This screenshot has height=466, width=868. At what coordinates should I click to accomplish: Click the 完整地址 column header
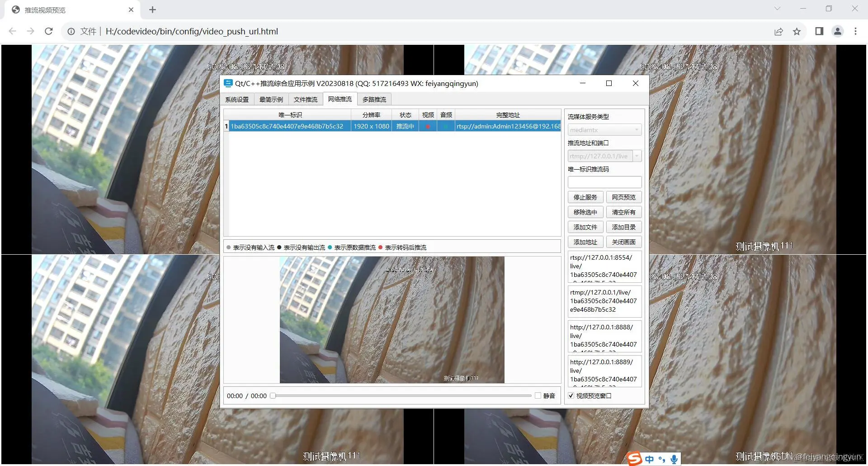tap(508, 115)
